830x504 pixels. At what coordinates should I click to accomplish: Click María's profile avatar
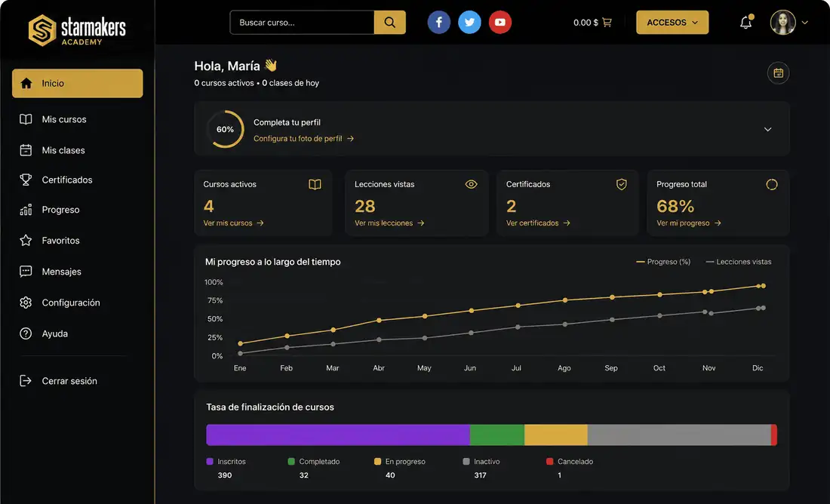click(783, 22)
